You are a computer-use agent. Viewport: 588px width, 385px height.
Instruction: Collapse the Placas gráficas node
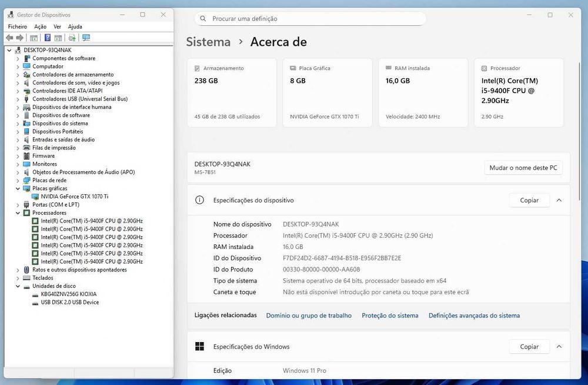click(18, 188)
